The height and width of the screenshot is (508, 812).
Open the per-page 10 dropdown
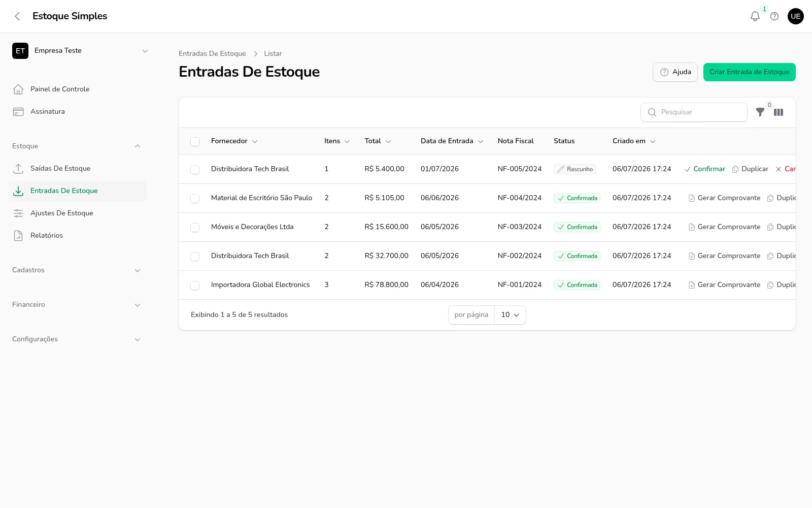tap(510, 315)
